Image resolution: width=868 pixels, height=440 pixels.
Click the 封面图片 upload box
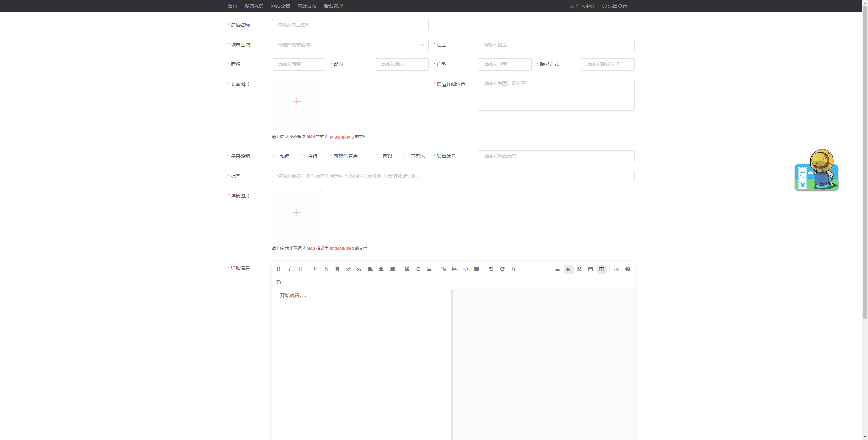[x=297, y=103]
